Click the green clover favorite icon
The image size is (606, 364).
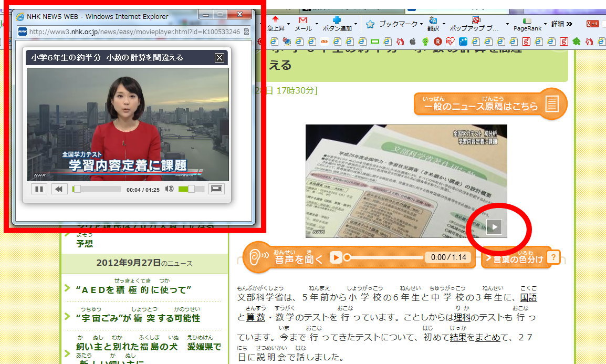coord(577,41)
